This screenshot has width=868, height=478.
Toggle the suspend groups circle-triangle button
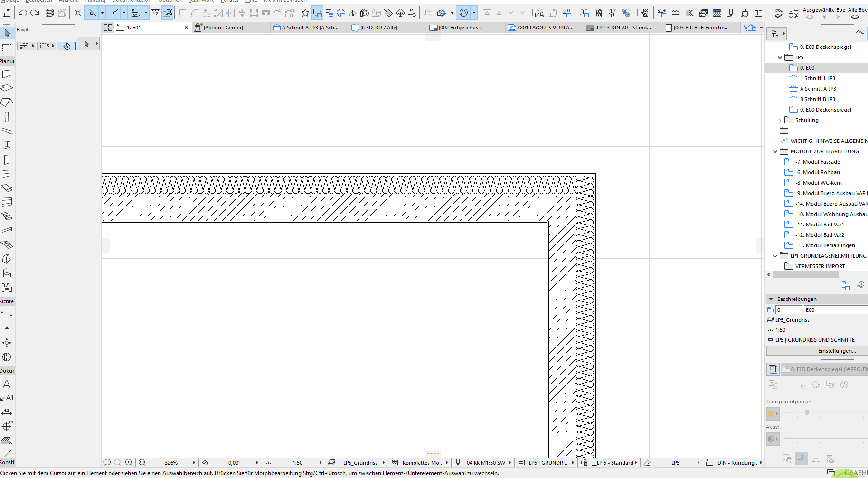click(x=463, y=13)
